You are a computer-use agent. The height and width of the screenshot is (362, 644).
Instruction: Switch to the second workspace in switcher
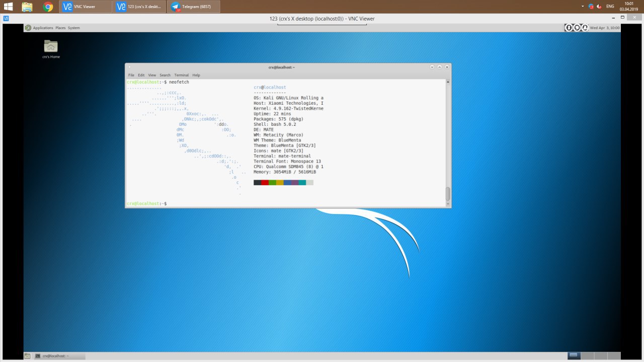point(587,356)
